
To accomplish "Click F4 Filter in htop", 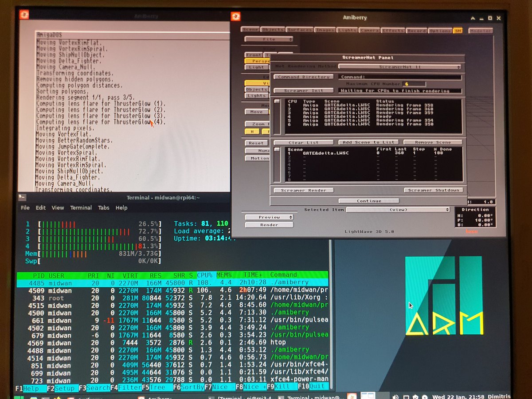I will [x=126, y=387].
